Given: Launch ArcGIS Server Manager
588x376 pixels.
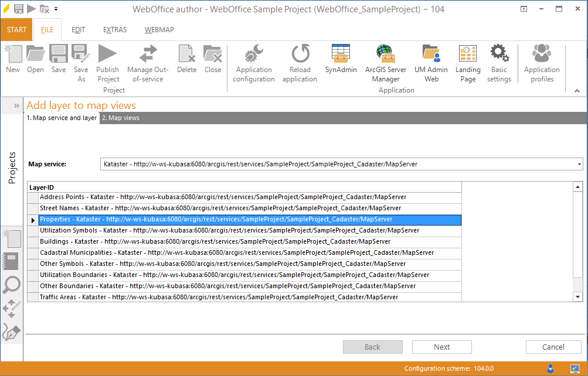Looking at the screenshot, I should 385,61.
